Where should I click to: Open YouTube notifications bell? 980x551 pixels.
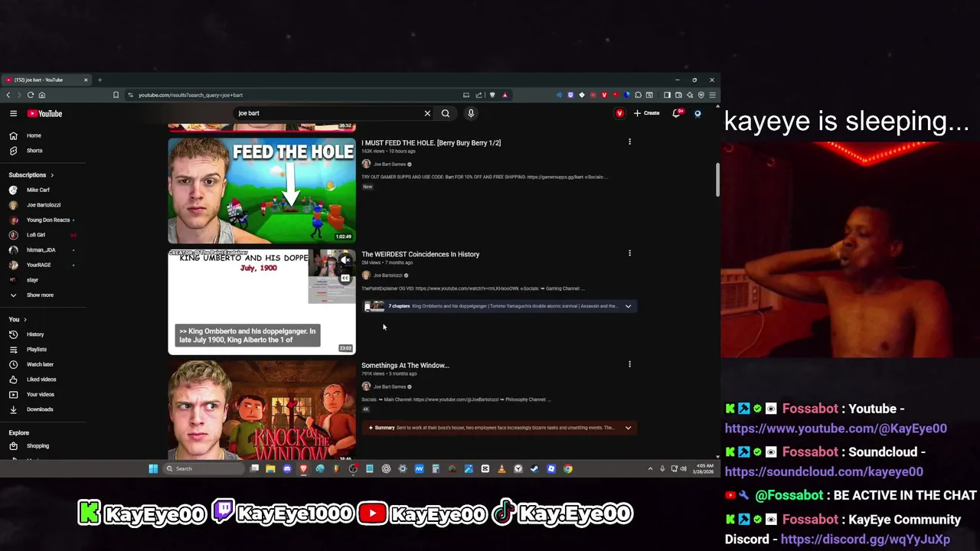676,113
